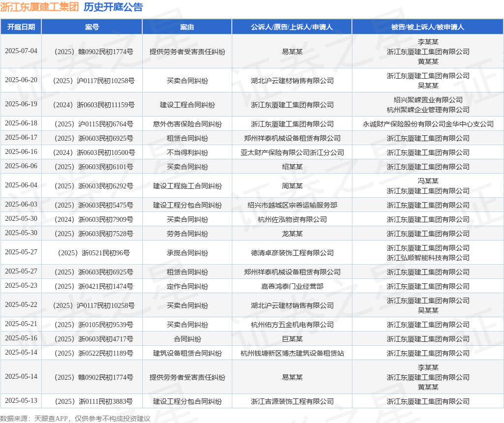Select date cell 2025-06-20
504x423 pixels.
tap(21, 80)
